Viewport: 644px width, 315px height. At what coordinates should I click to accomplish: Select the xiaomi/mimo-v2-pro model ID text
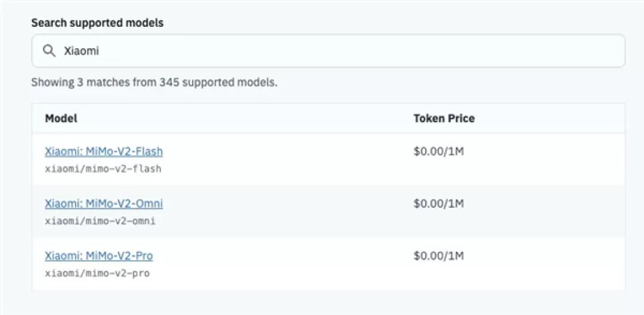point(97,273)
